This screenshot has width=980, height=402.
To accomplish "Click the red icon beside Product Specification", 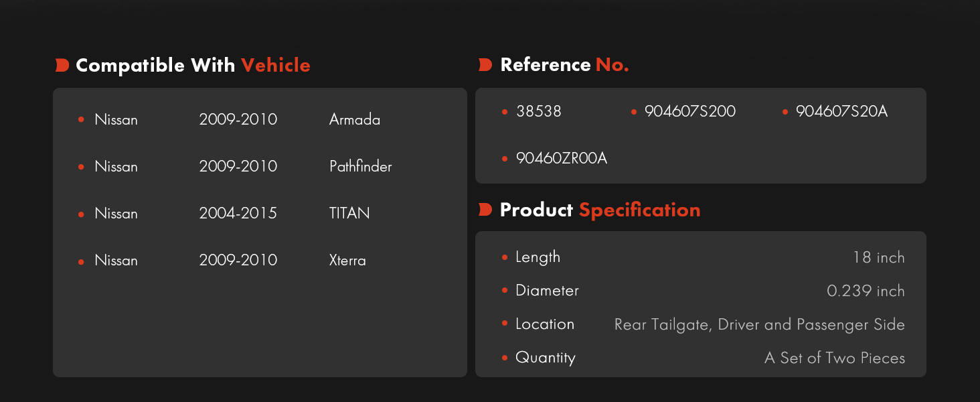I will coord(486,210).
